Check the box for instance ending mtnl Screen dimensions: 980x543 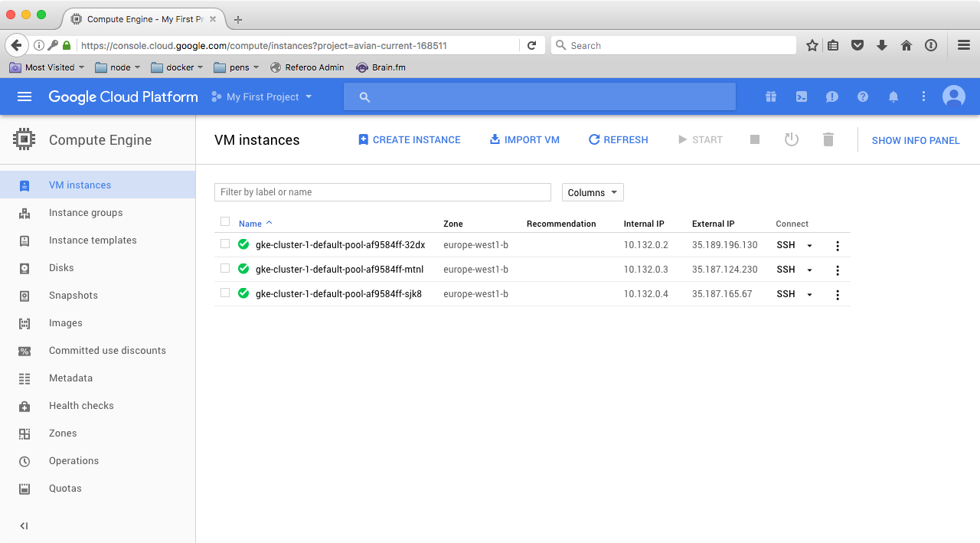click(225, 269)
